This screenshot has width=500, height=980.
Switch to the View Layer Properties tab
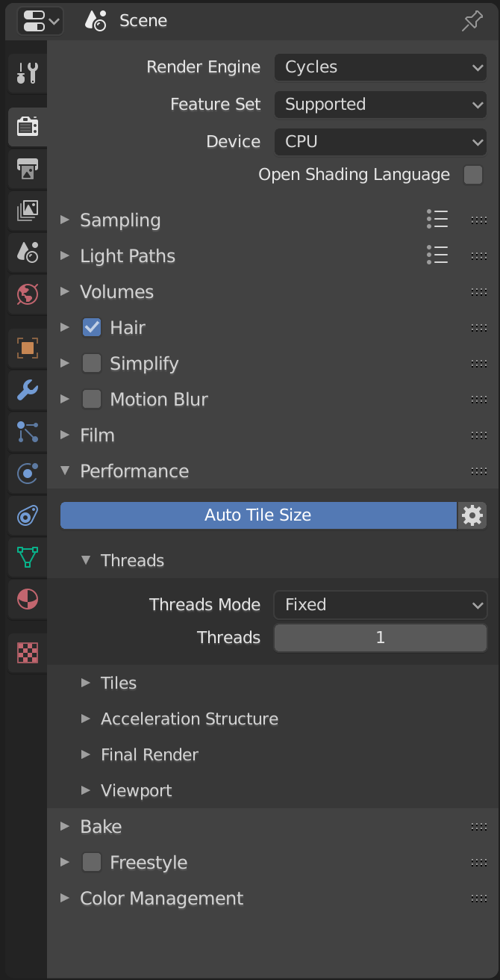26,211
